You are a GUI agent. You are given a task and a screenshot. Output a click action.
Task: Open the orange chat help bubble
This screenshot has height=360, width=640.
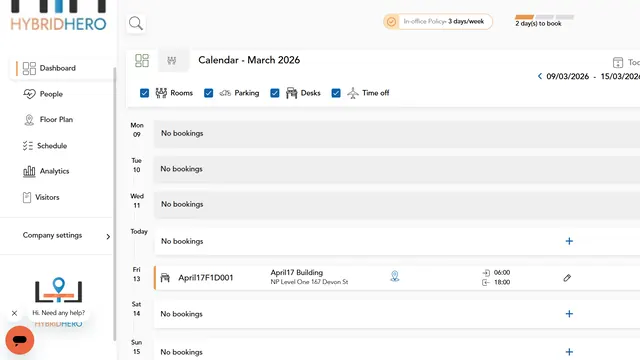click(x=20, y=340)
